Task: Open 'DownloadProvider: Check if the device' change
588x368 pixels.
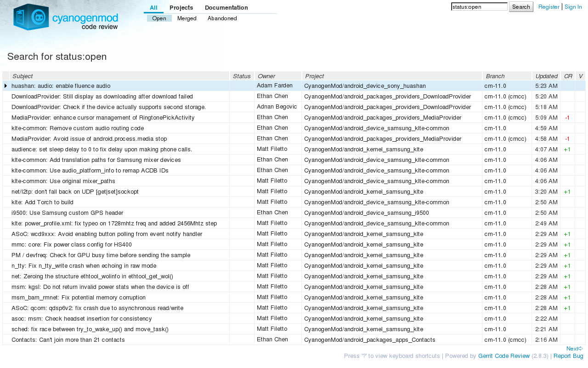Action: (x=108, y=107)
